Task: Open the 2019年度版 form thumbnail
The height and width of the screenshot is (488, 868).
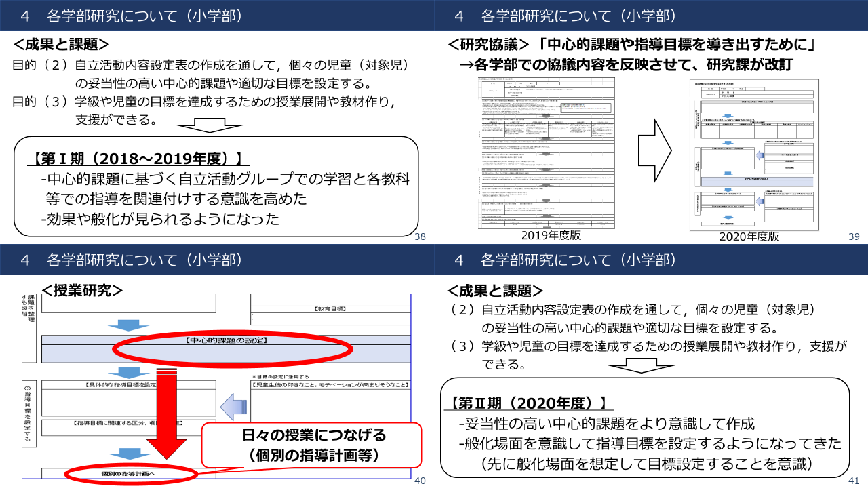Action: coord(546,153)
